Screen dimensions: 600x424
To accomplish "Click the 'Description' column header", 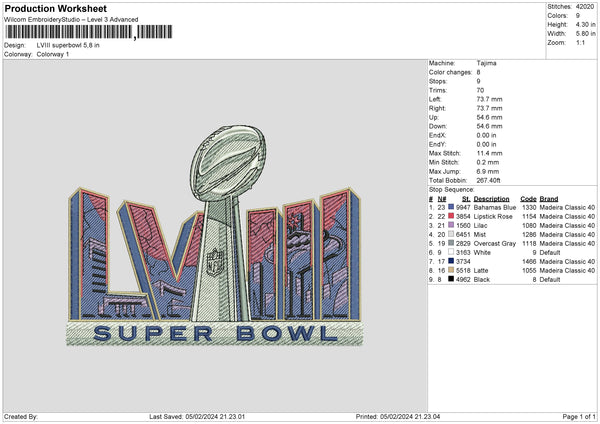I will tap(491, 199).
